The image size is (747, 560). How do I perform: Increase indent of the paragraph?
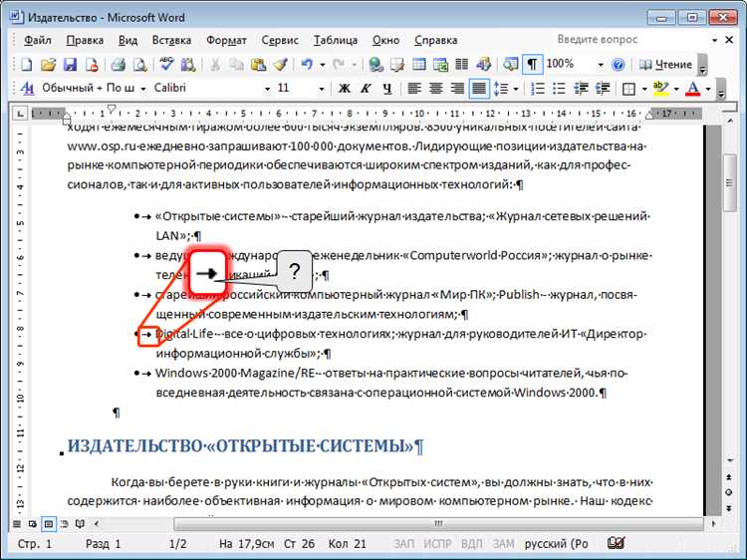pos(603,88)
